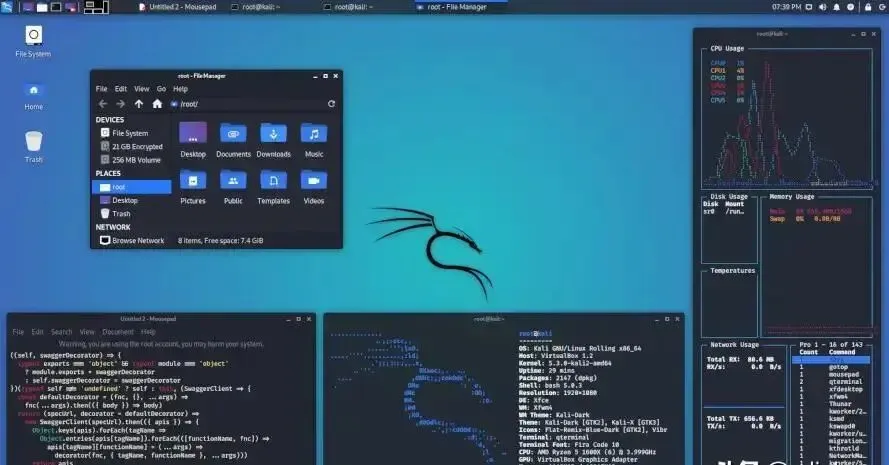The width and height of the screenshot is (889, 465).
Task: Select the Public folder icon
Action: click(233, 187)
